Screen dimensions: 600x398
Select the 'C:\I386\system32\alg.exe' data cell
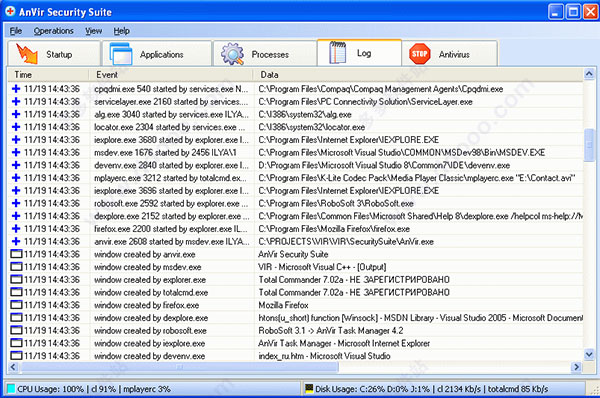(x=305, y=114)
